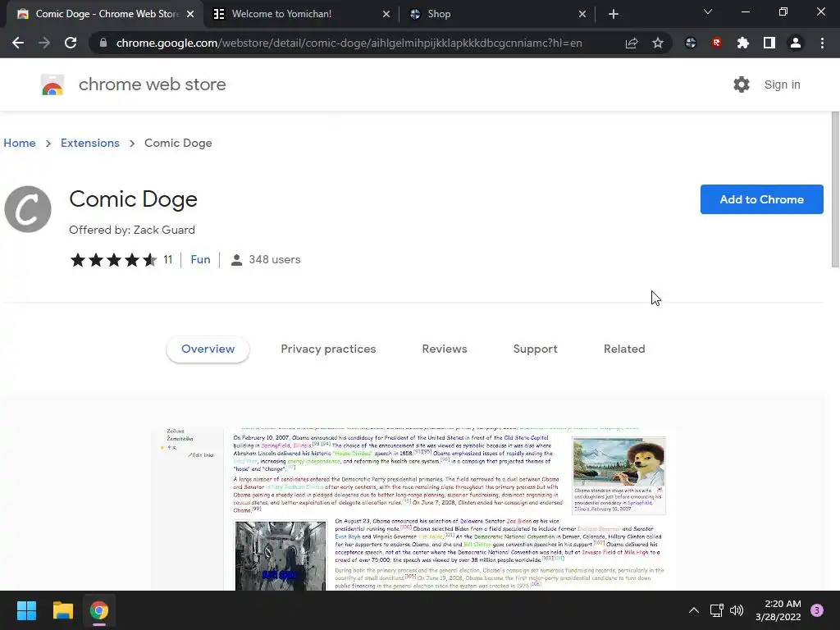Click 'Offered by: Zack Guard' text
840x630 pixels.
click(132, 230)
